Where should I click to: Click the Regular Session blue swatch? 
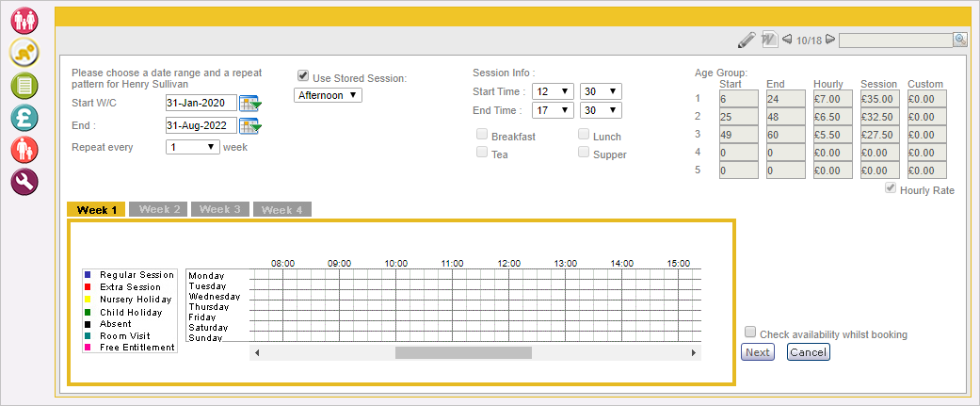[x=88, y=275]
